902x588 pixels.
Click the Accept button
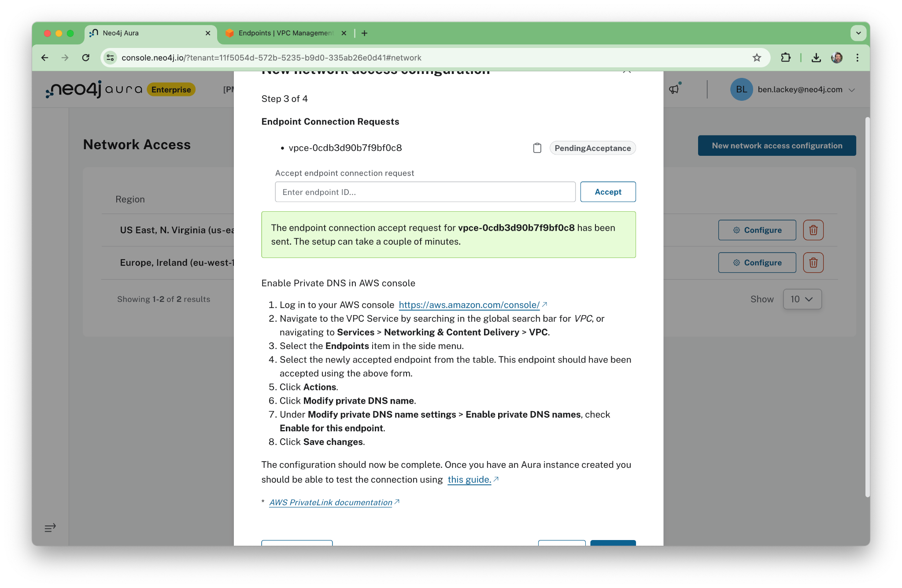click(x=608, y=192)
